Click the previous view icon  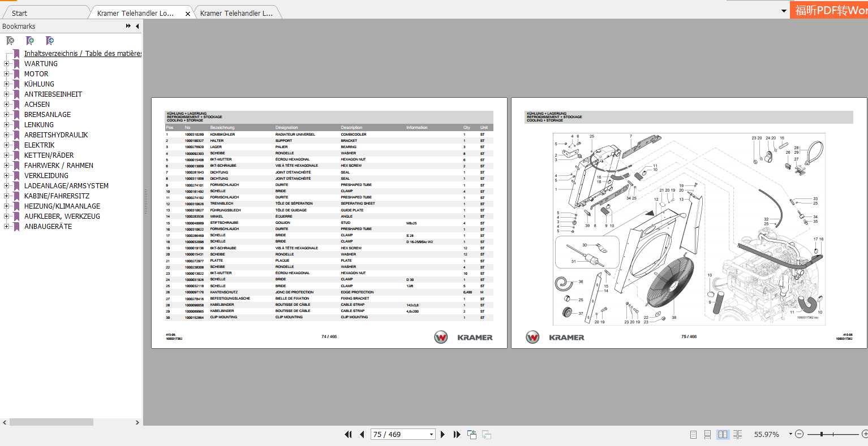click(x=472, y=434)
